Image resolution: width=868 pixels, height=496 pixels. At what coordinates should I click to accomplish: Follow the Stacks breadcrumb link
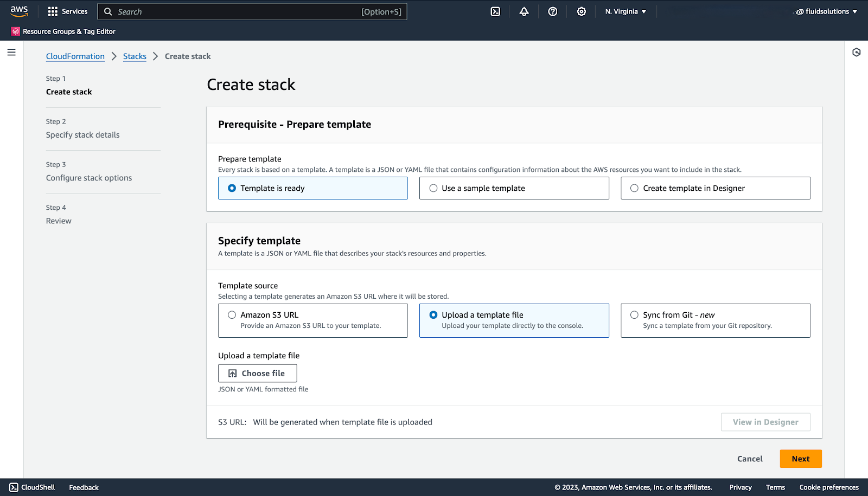(135, 56)
